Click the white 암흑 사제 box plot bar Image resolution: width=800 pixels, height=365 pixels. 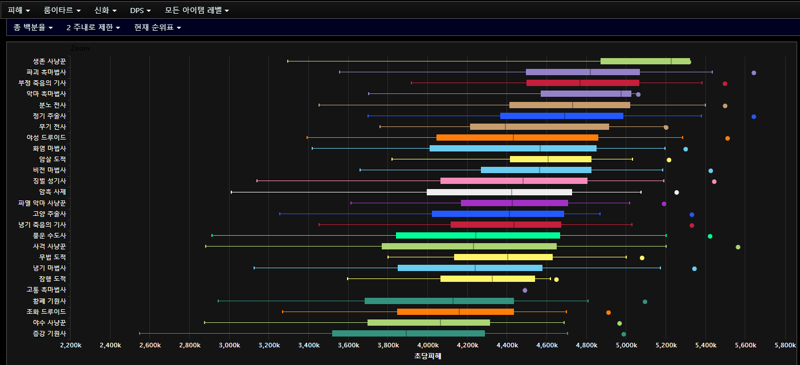pos(499,192)
